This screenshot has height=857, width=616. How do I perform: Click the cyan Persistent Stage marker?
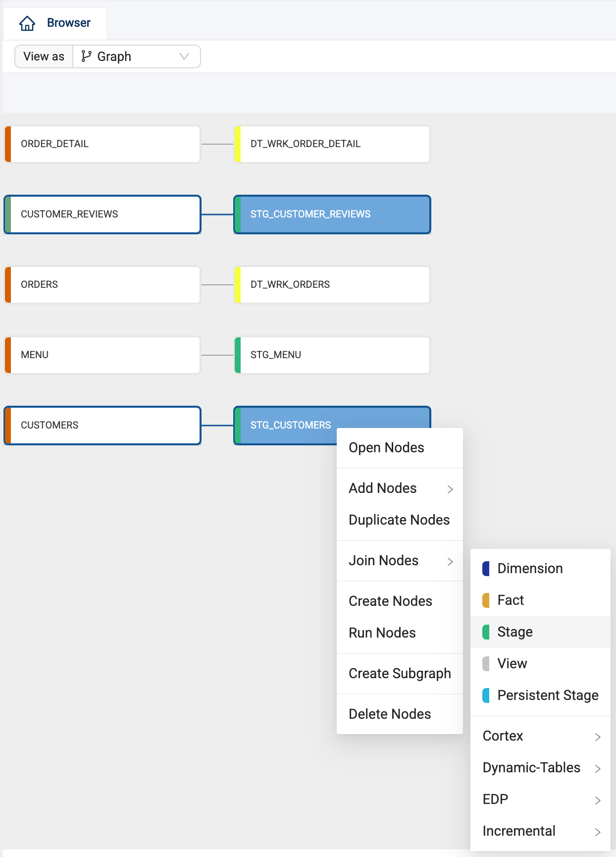(x=486, y=696)
